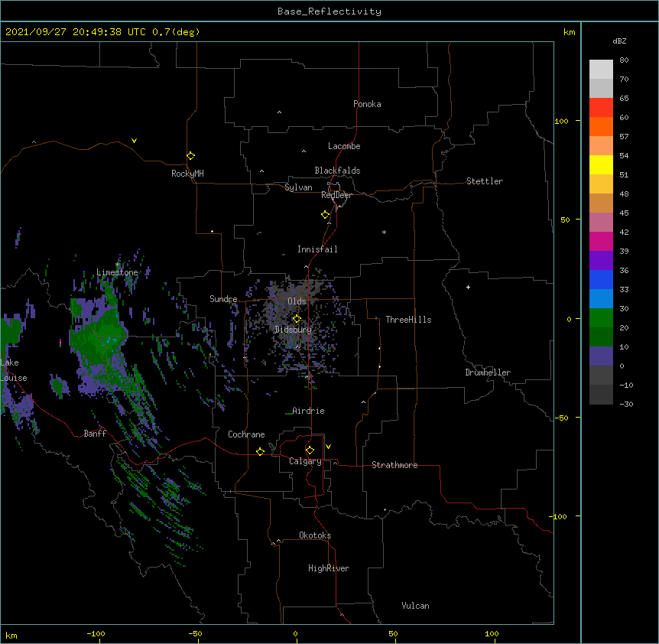
Task: Click the Vulcan label
Action: pos(415,606)
